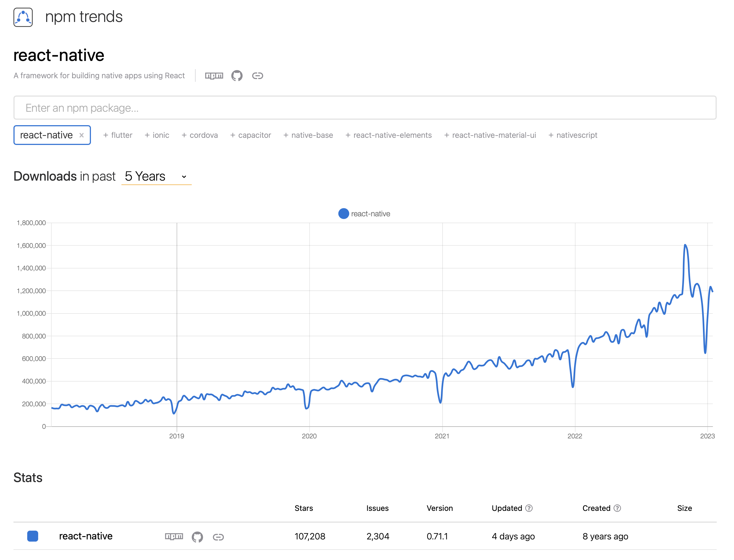Click the Size column header

coord(684,508)
